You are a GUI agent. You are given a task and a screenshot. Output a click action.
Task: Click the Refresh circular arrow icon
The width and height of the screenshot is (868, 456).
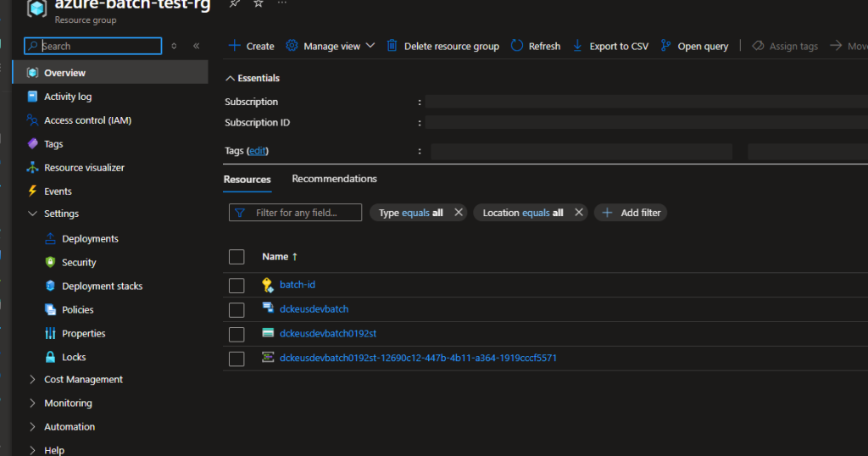click(x=516, y=46)
